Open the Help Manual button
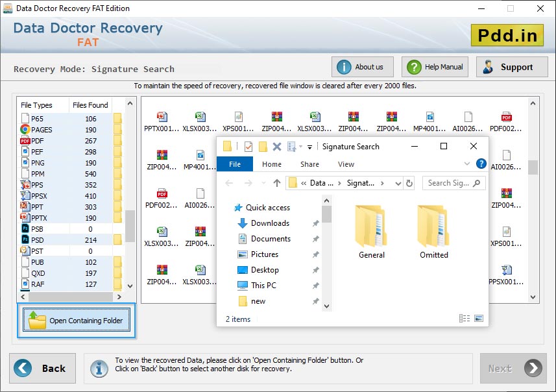556x392 pixels. [435, 67]
